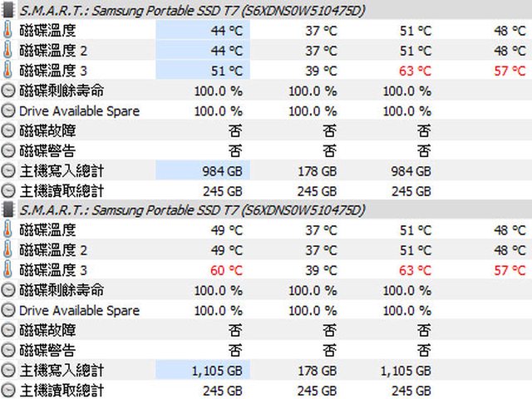The image size is (532, 399).
Task: Select the 主機讀取總計 label in the lower section
Action: click(61, 390)
